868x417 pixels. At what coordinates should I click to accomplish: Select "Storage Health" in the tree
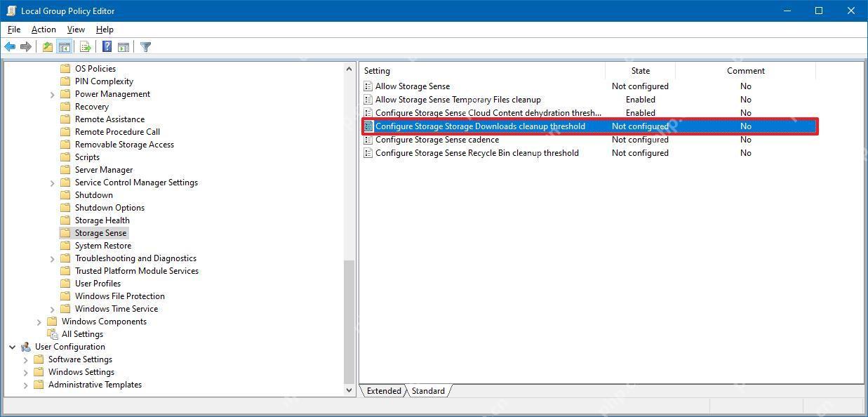[102, 220]
